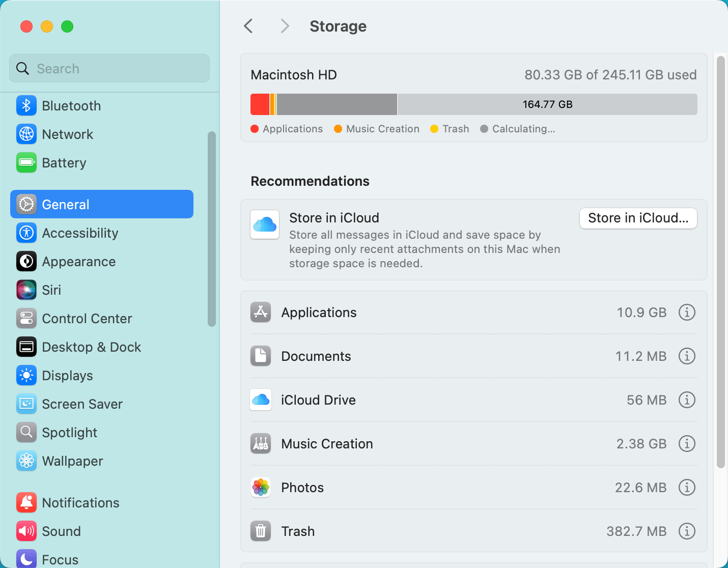
Task: Click the iCloud Drive cloud icon
Action: (260, 400)
